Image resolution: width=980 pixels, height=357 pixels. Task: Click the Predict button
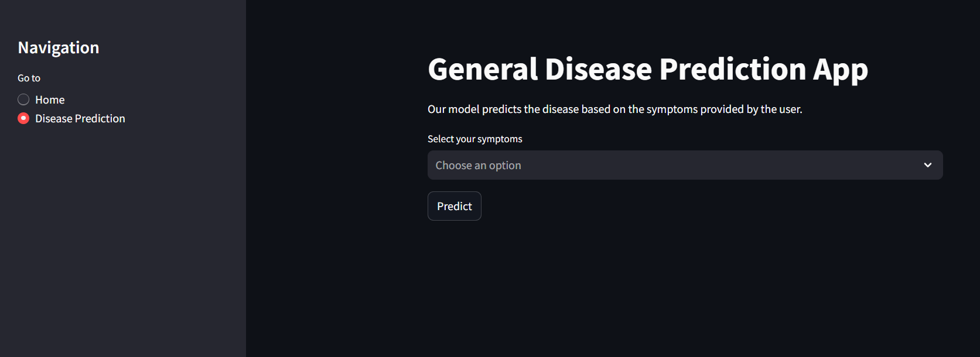pyautogui.click(x=454, y=205)
